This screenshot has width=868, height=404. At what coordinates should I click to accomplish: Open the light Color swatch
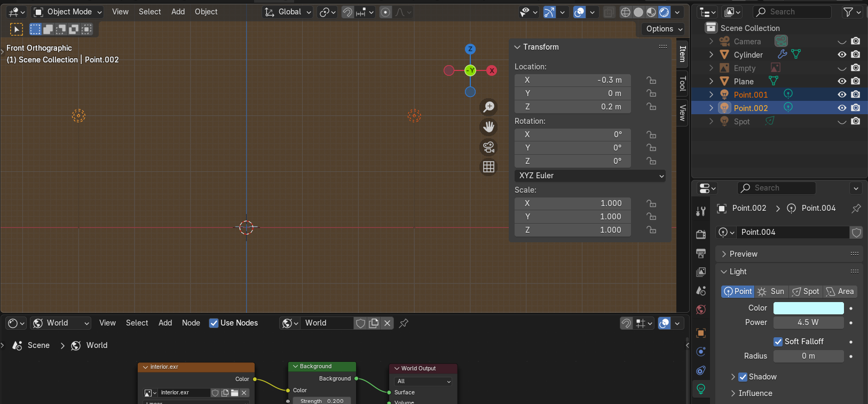coord(808,308)
